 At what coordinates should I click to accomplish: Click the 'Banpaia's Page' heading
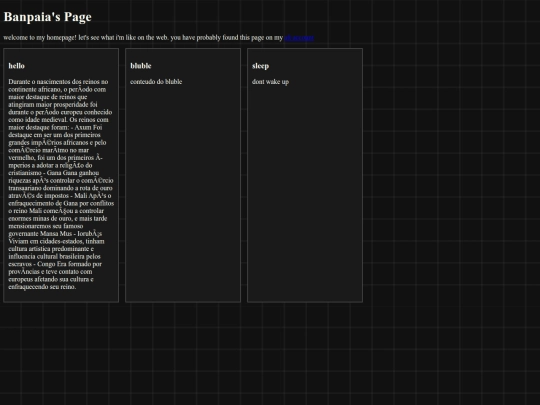48,17
